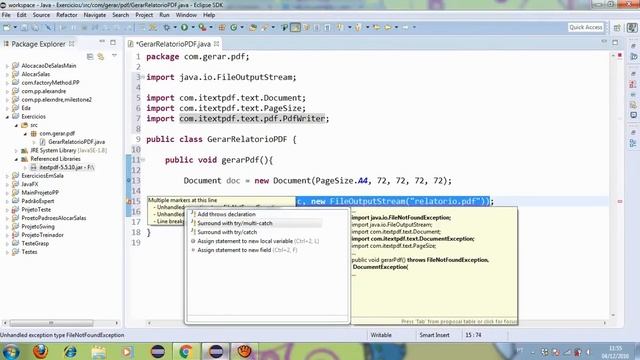The image size is (640, 360).
Task: Open File Explorer from the taskbar
Action: pyautogui.click(x=98, y=351)
